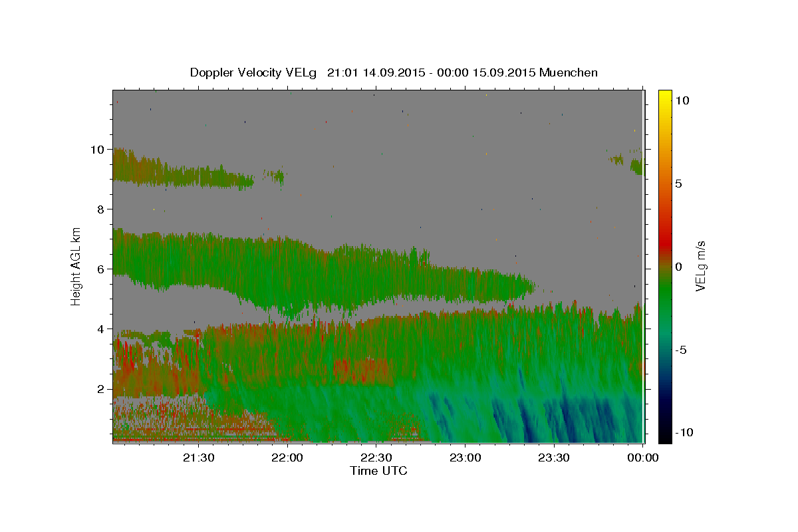Viewport: 798px width, 532px height.
Task: Click the 21:30 time tick label
Action: coord(199,457)
